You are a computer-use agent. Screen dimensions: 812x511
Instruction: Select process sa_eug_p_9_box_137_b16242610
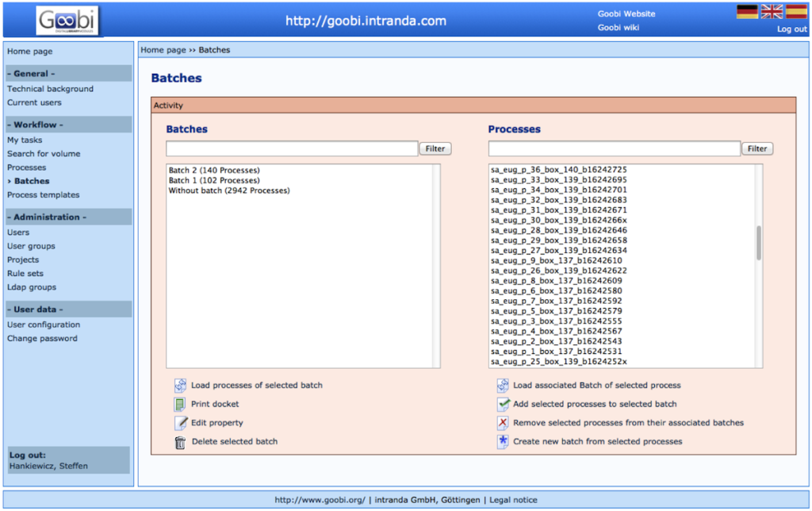click(x=556, y=260)
